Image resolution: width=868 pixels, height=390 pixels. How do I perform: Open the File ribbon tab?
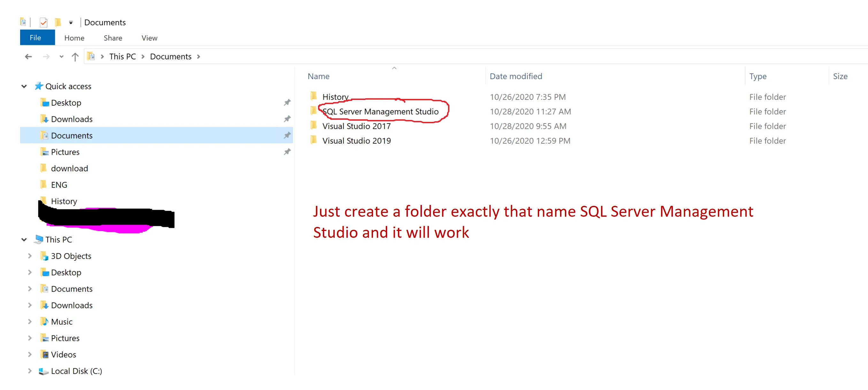pos(35,37)
